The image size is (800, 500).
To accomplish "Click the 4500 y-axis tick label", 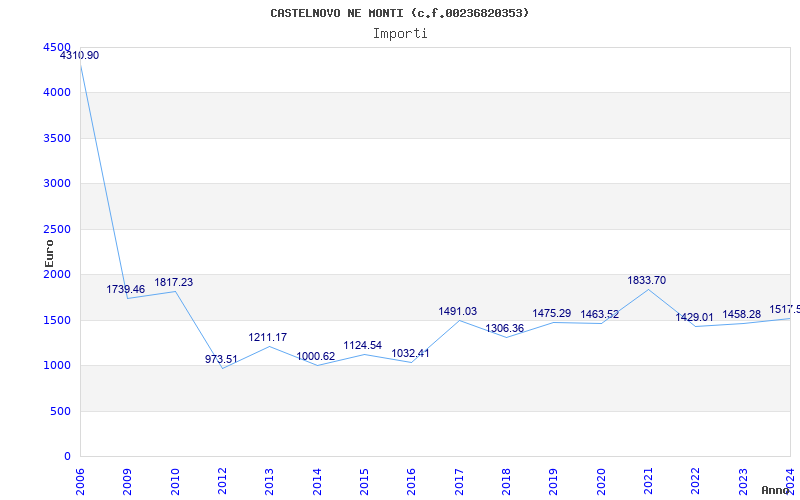I will 57,47.
